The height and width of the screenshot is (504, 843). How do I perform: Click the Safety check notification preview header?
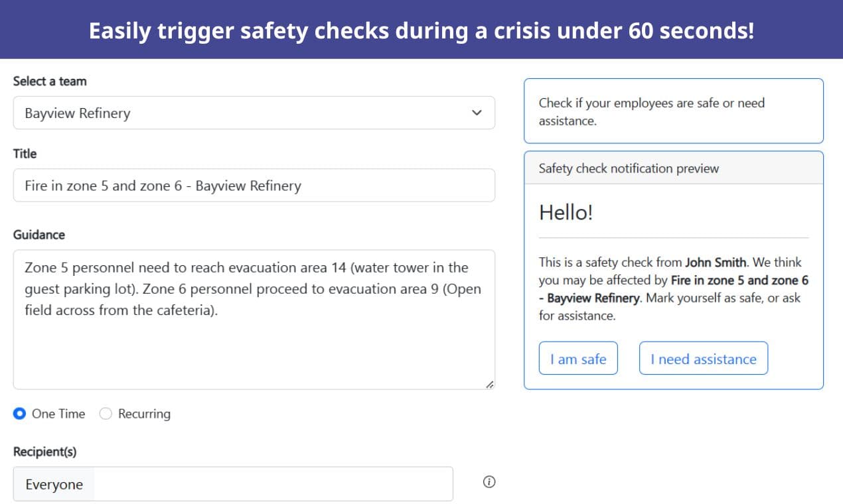(x=628, y=168)
